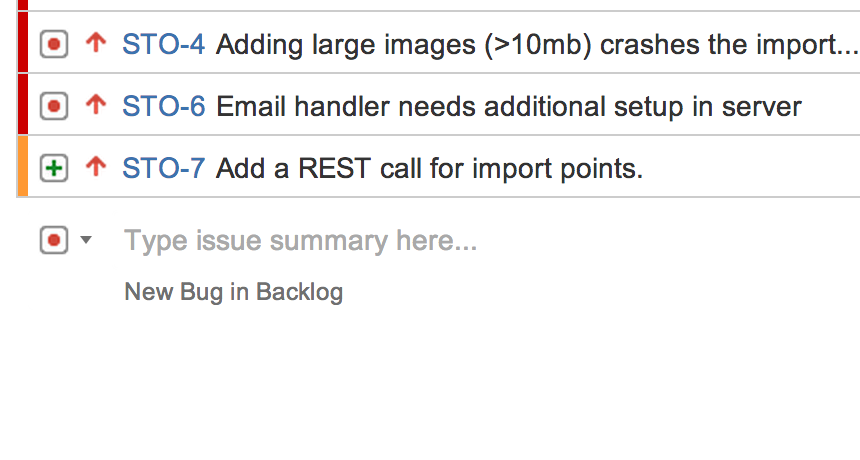
Task: Click the bug icon beside the new issue field
Action: coord(54,240)
